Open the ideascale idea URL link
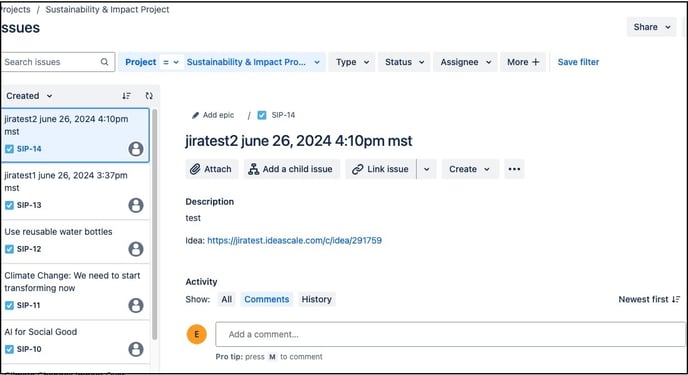Screen dimensions: 688x375 click(x=294, y=240)
